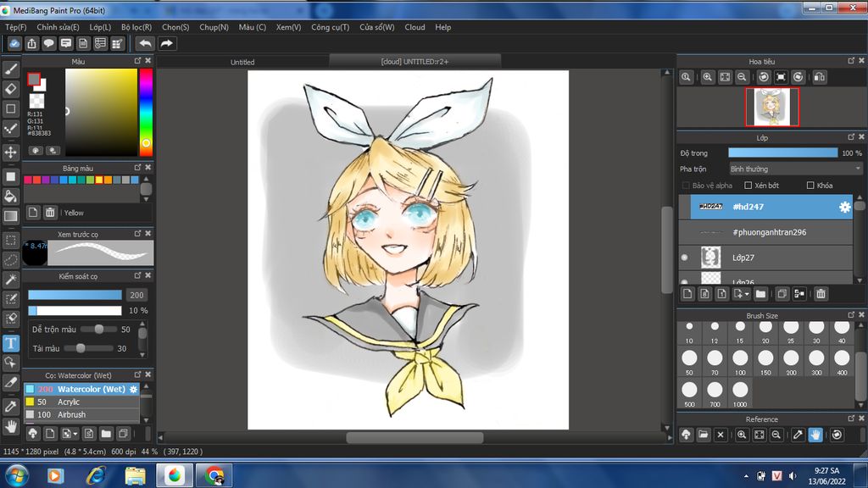Open the Bộ lọc(R) menu
Image resolution: width=868 pixels, height=488 pixels.
pos(136,27)
